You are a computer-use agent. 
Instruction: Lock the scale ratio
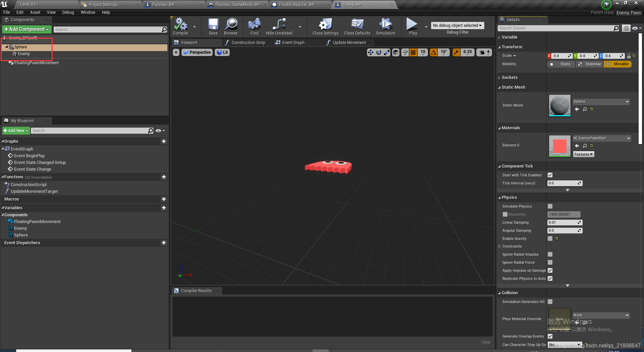click(629, 56)
